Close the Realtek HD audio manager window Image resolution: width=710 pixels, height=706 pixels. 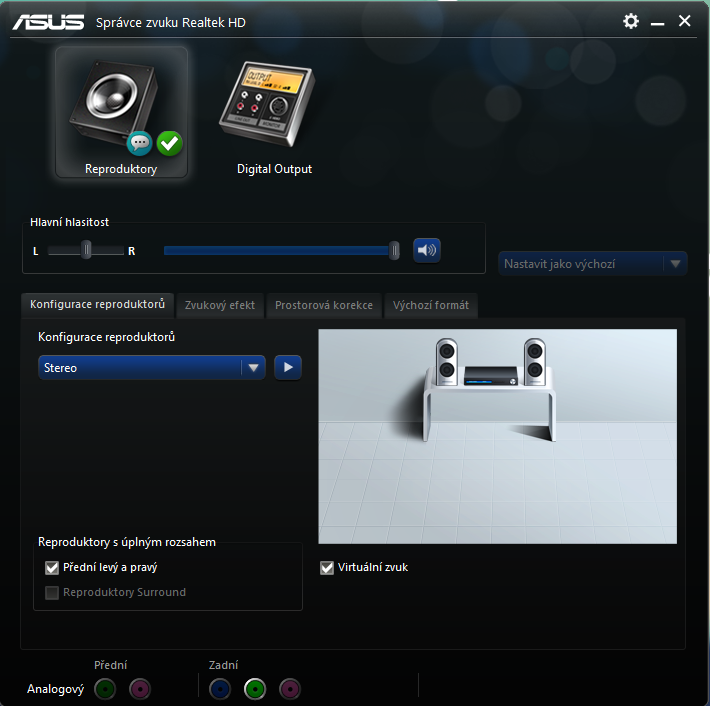point(685,21)
